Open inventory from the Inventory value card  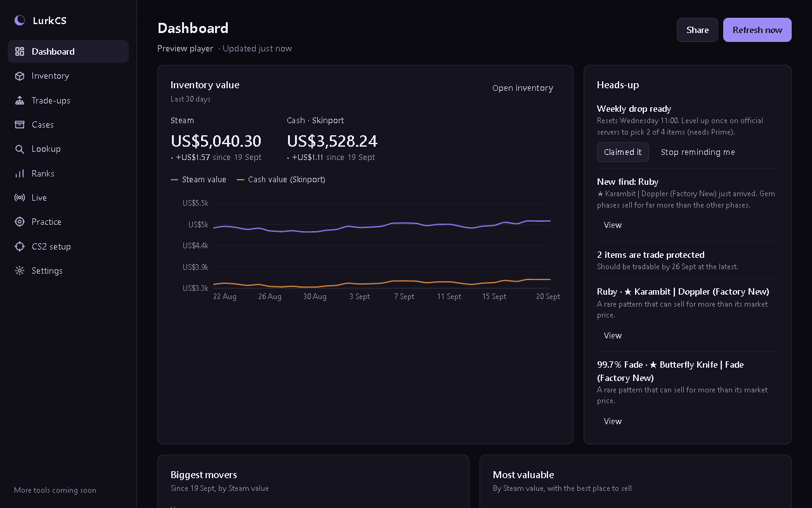(523, 88)
